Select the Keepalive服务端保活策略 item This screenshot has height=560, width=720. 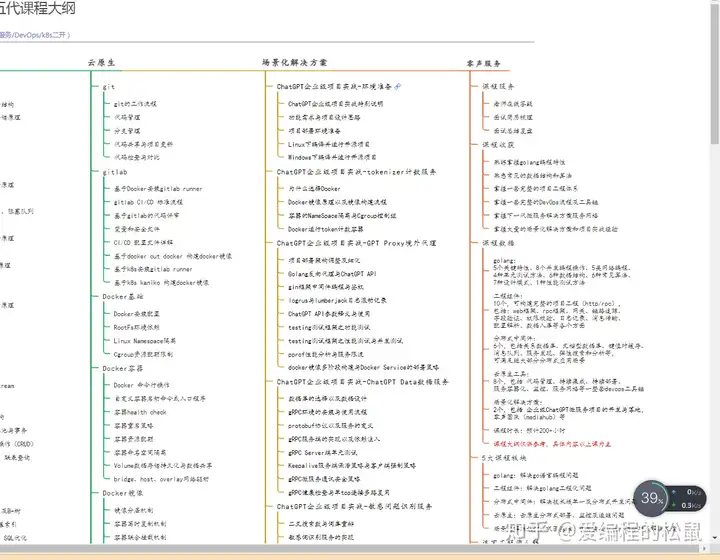352,465
